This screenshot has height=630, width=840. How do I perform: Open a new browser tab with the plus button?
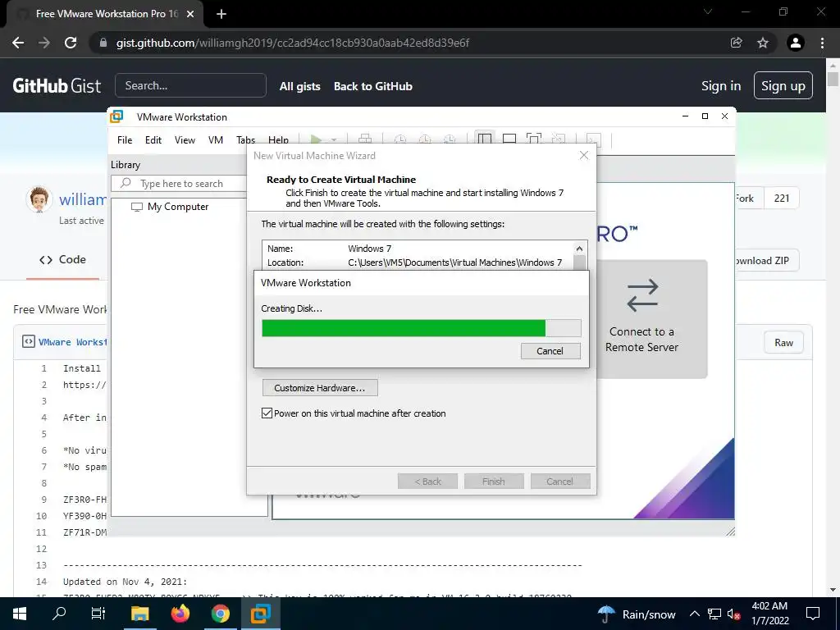coord(221,14)
